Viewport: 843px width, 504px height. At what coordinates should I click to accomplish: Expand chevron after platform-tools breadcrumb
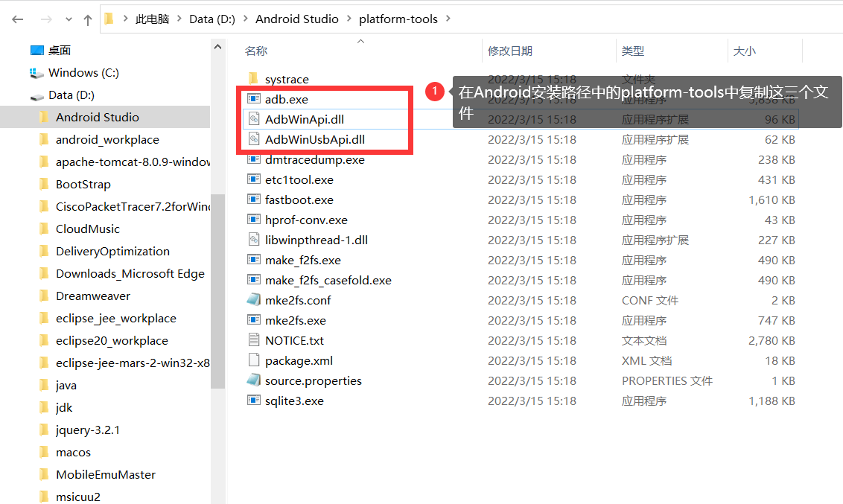[x=448, y=19]
